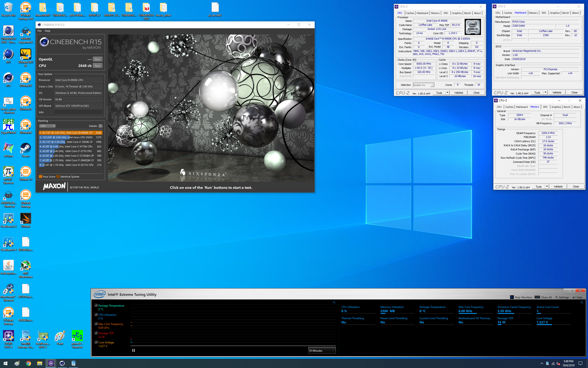Show hidden system tray icons
Screen dimensions: 588x368
[x=542, y=363]
